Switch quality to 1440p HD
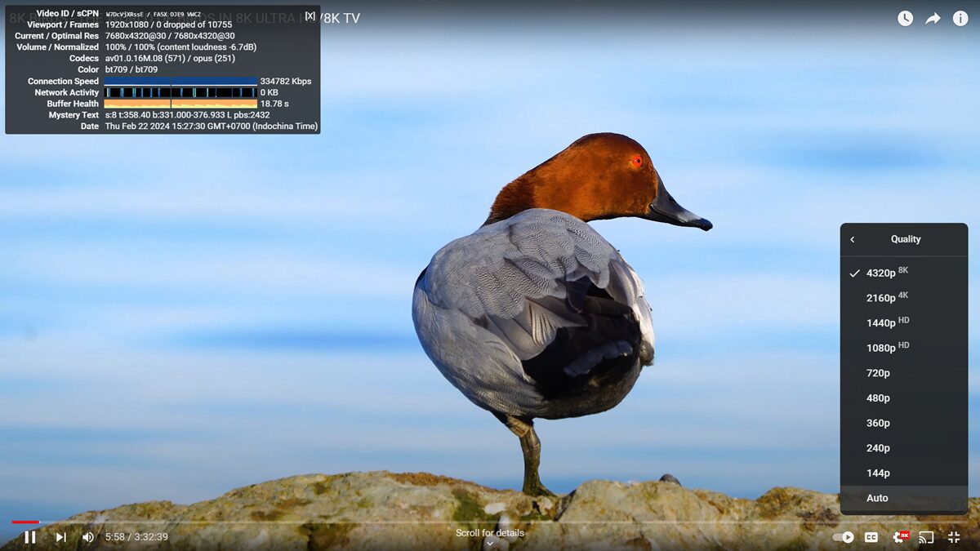Screen dimensions: 980x551 tap(904, 322)
